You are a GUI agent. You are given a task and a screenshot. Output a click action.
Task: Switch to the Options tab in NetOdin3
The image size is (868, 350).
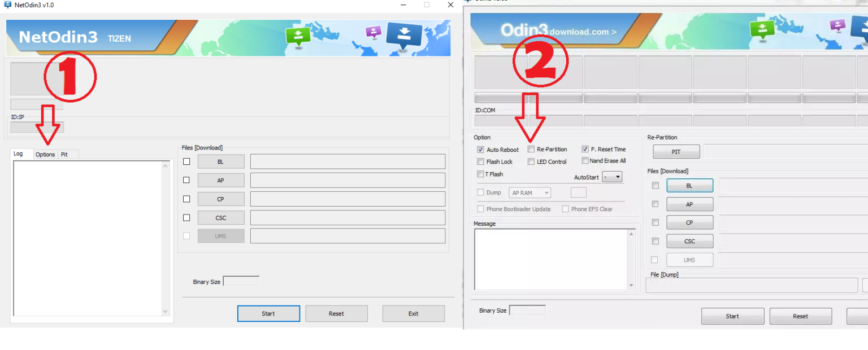point(45,154)
